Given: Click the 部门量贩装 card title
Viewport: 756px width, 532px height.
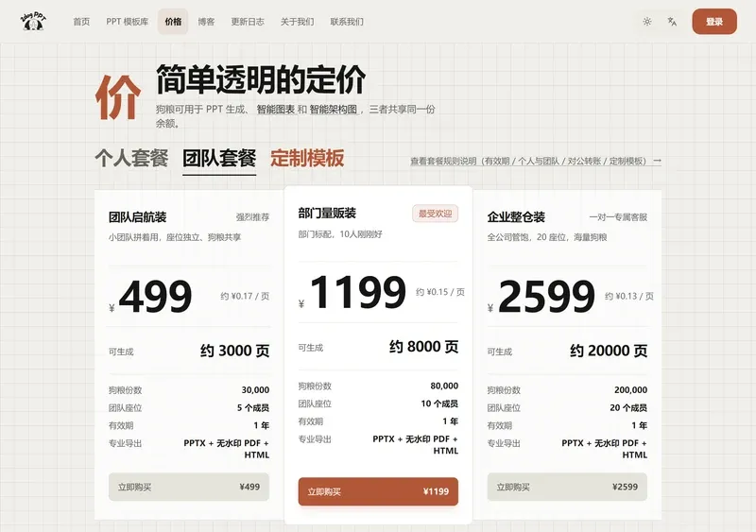Looking at the screenshot, I should point(327,214).
